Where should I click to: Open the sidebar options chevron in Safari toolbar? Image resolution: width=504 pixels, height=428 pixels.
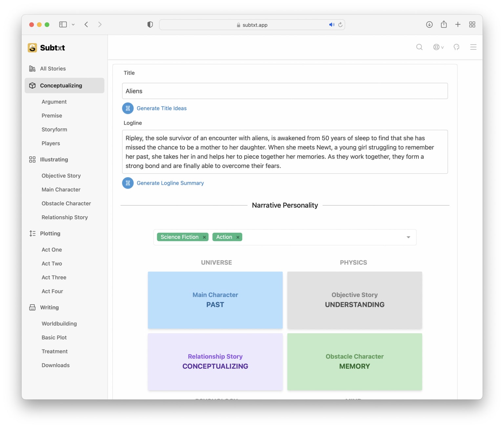coord(73,25)
